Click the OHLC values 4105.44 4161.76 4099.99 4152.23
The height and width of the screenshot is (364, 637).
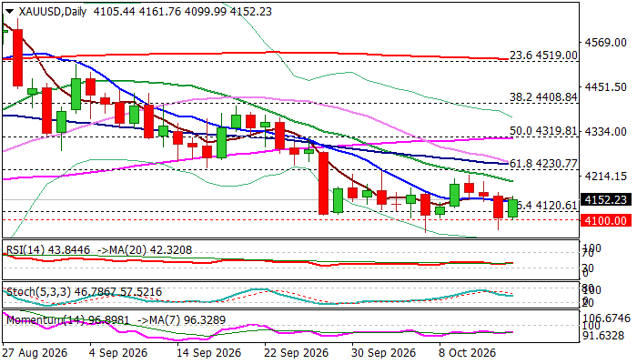(x=182, y=12)
